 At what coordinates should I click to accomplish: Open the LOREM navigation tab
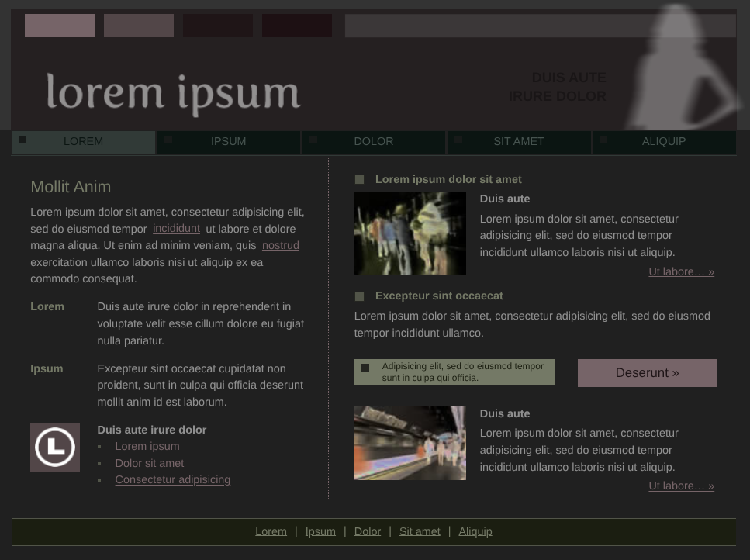83,141
